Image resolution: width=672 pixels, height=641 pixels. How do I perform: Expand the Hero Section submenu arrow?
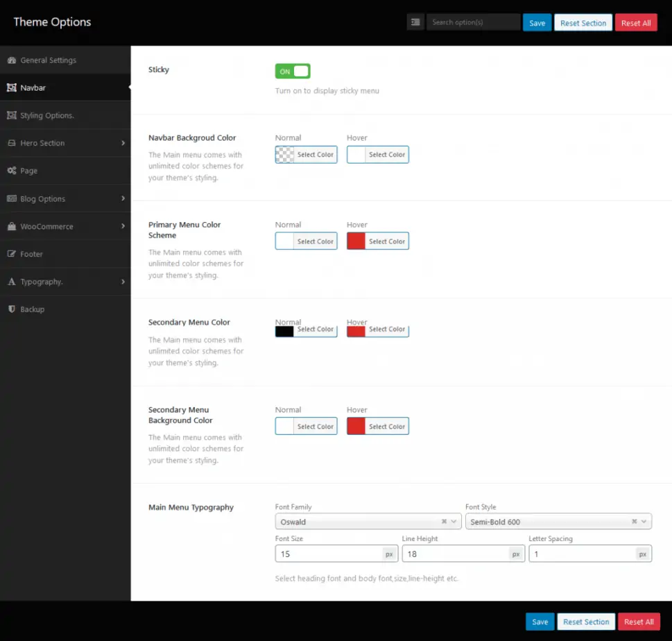pos(123,143)
